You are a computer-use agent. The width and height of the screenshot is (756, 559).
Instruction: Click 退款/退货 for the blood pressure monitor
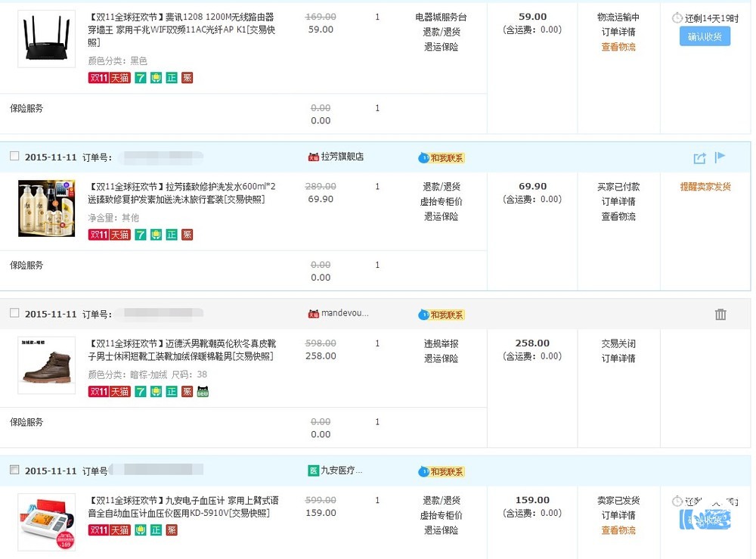pos(441,500)
